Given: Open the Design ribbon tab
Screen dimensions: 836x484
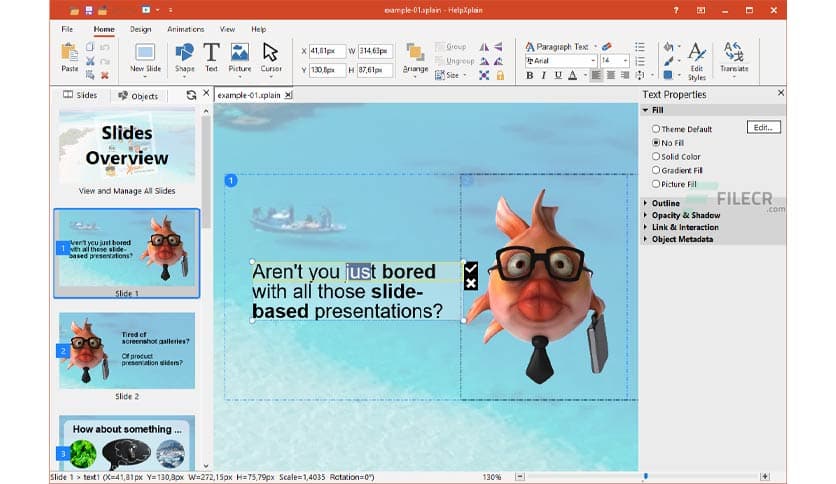Looking at the screenshot, I should 140,30.
